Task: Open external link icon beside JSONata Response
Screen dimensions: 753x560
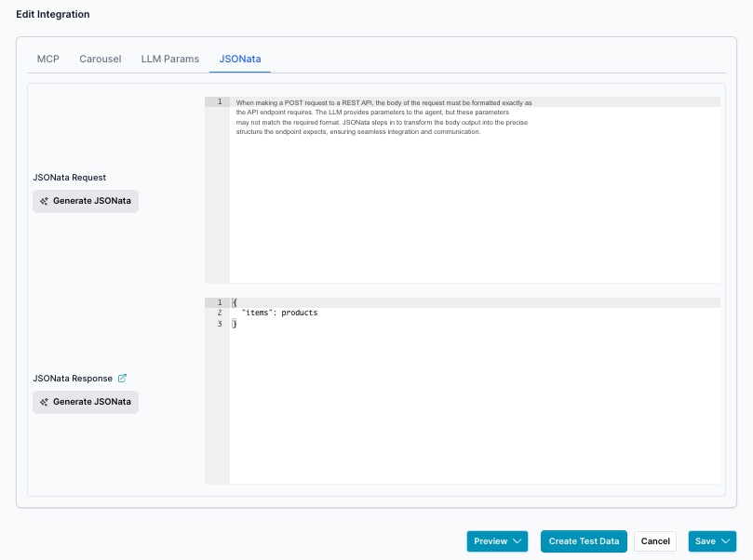Action: pyautogui.click(x=122, y=379)
